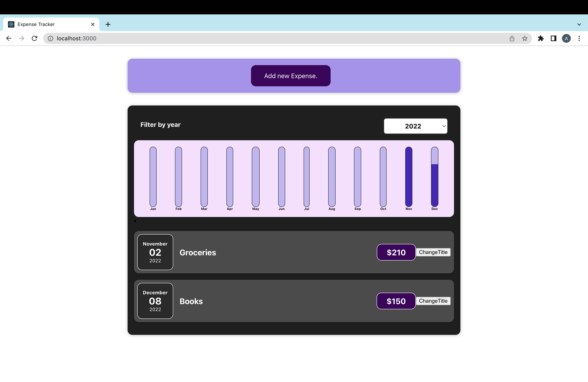The width and height of the screenshot is (588, 382).
Task: Open the browser extensions puzzle icon
Action: (x=541, y=39)
